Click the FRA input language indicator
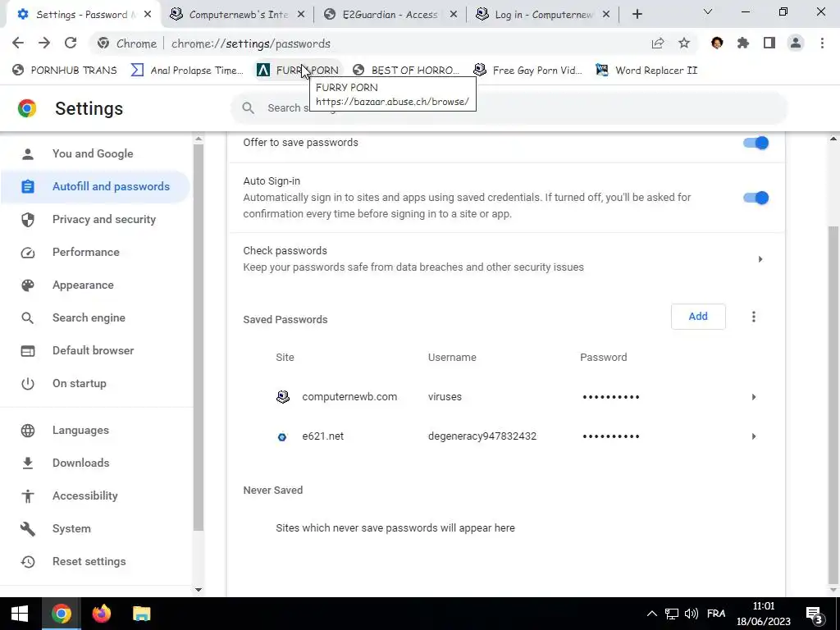This screenshot has width=840, height=630. [x=716, y=614]
